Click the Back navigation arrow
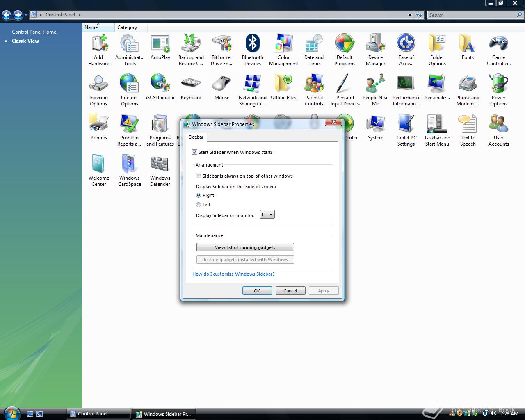This screenshot has width=525, height=420. click(7, 15)
